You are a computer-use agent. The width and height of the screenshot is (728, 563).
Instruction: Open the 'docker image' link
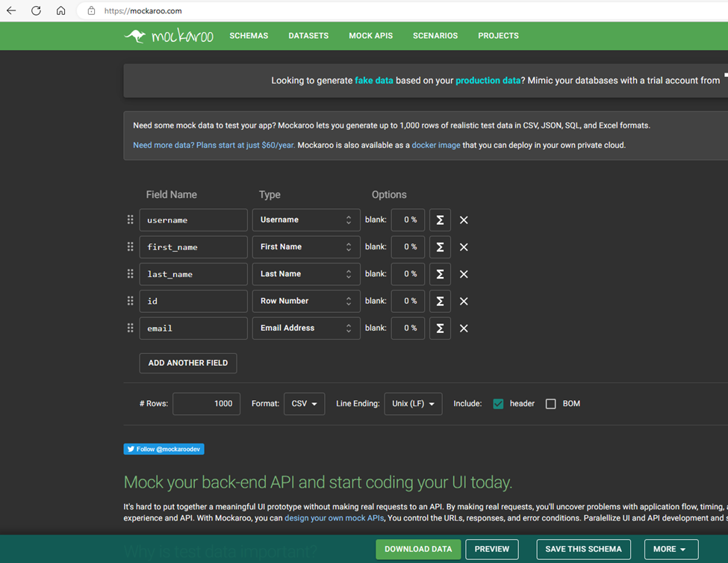[436, 145]
